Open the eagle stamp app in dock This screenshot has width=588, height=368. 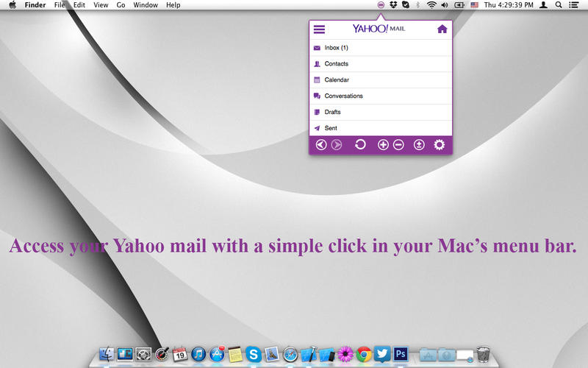[x=272, y=354]
